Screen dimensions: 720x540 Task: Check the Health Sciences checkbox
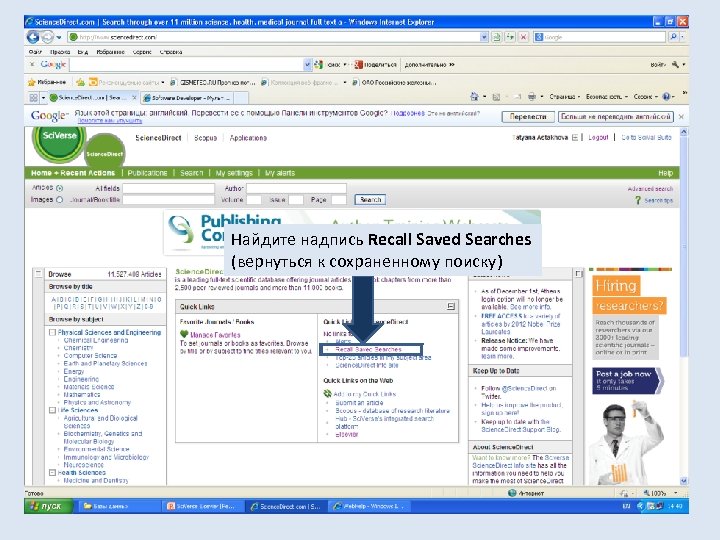[x=52, y=472]
